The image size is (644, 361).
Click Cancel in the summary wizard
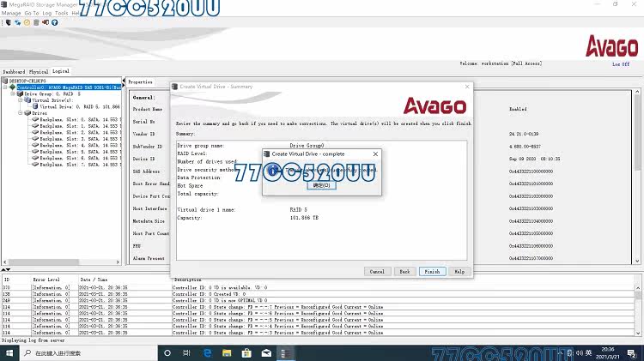[377, 272]
